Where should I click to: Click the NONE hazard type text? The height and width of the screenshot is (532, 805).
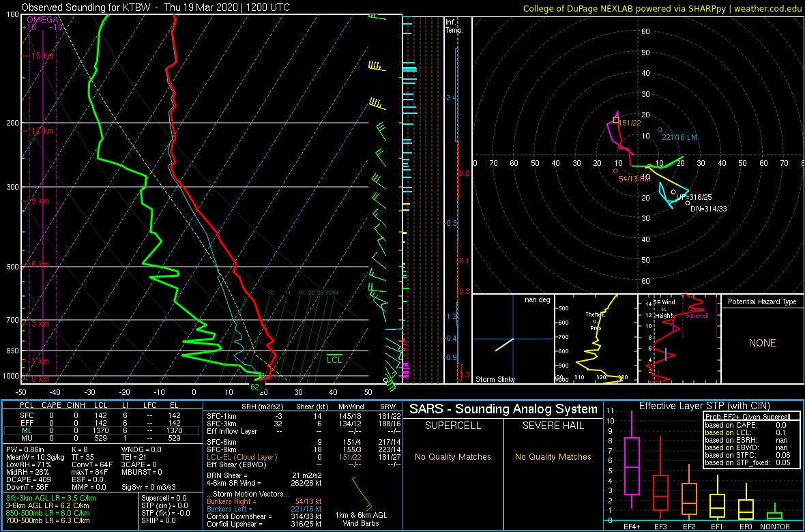762,343
